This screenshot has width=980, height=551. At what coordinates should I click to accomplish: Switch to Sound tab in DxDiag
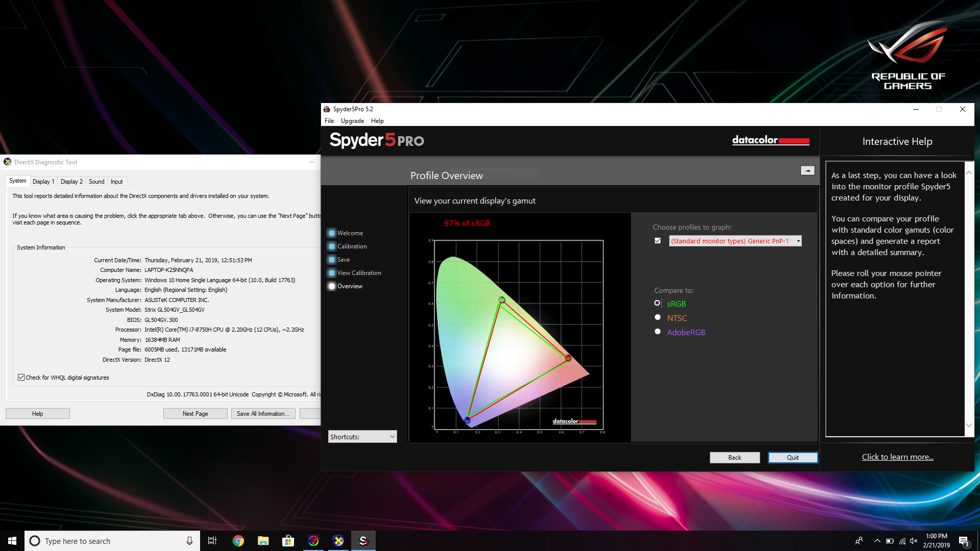96,182
